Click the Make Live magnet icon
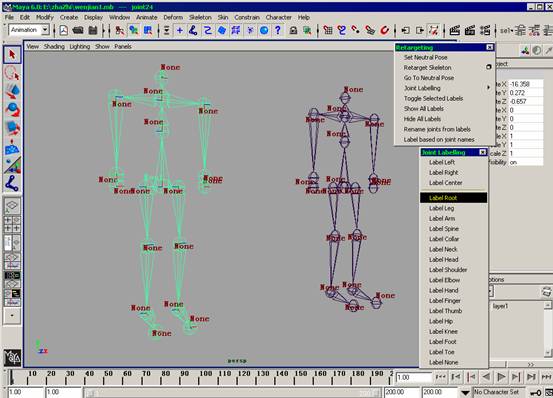Screen dimensions: 553x398 coord(384,30)
